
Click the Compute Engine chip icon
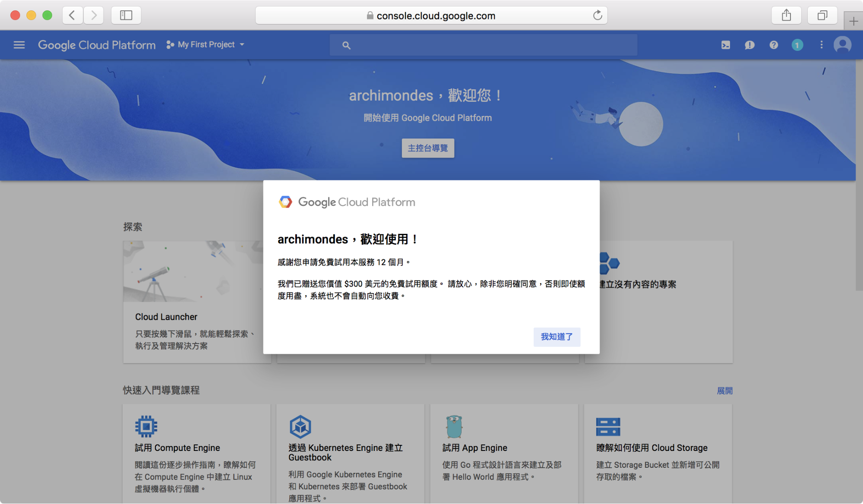pyautogui.click(x=146, y=426)
